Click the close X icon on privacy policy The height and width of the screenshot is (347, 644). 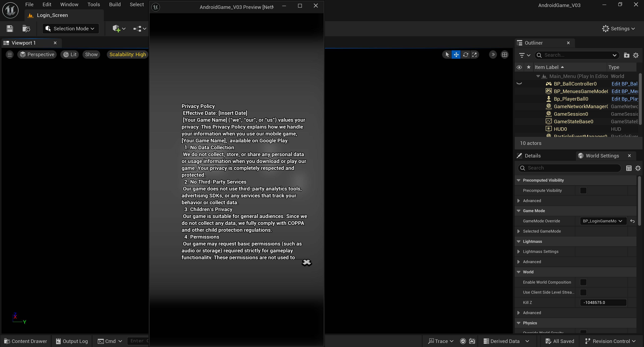(307, 262)
